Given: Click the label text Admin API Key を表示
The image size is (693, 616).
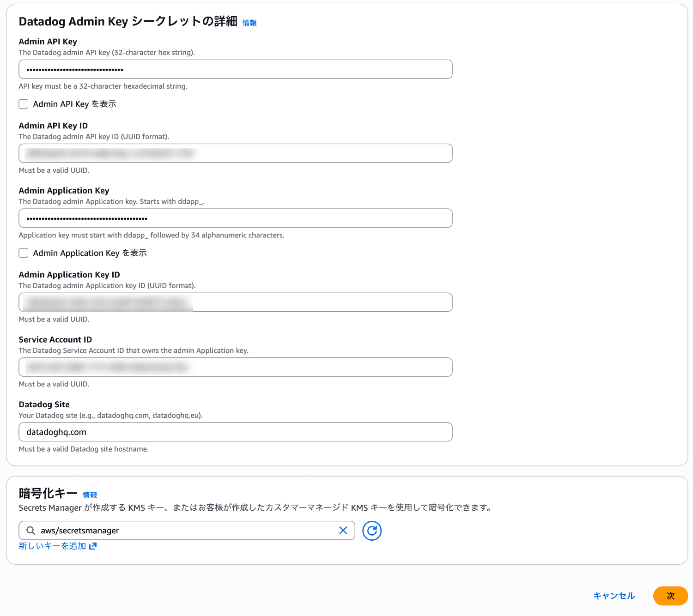Looking at the screenshot, I should 74,104.
